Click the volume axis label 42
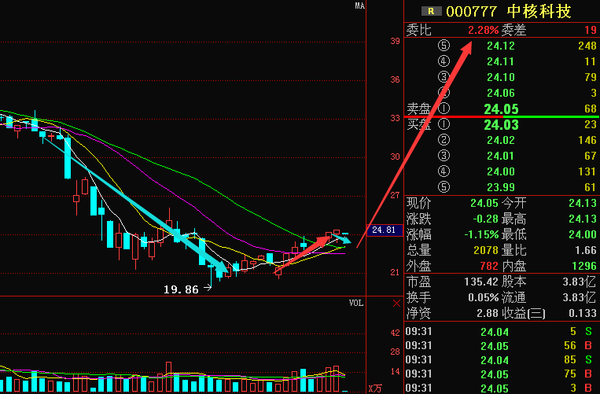 click(395, 333)
